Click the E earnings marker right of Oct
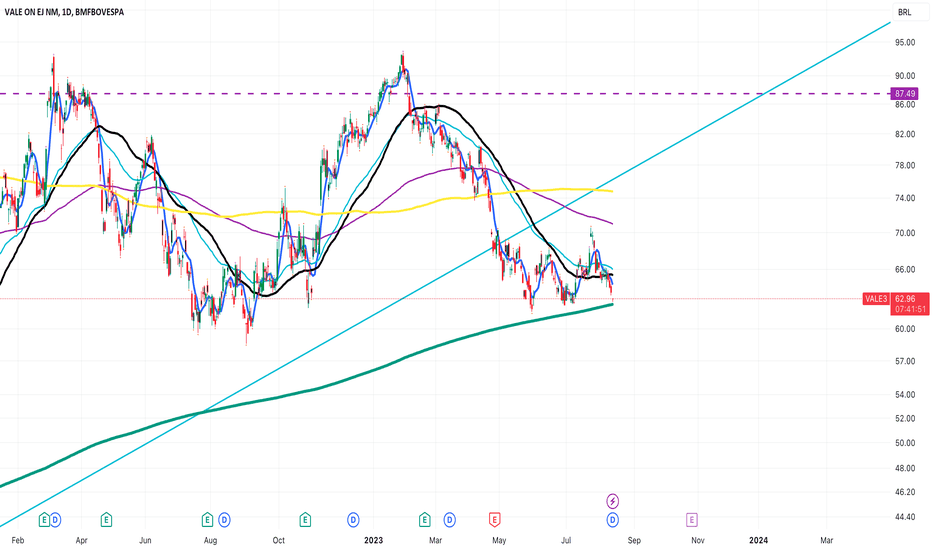Viewport: 932px width, 550px height. pyautogui.click(x=305, y=520)
